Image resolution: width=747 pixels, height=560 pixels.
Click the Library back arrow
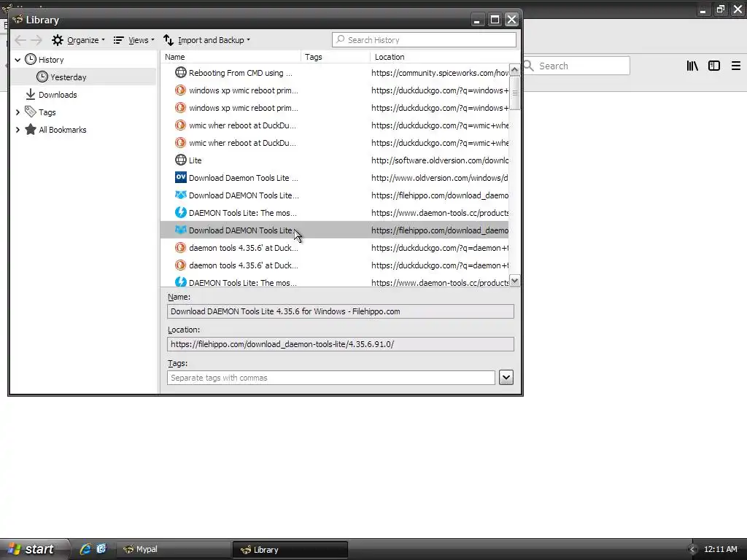pos(20,41)
